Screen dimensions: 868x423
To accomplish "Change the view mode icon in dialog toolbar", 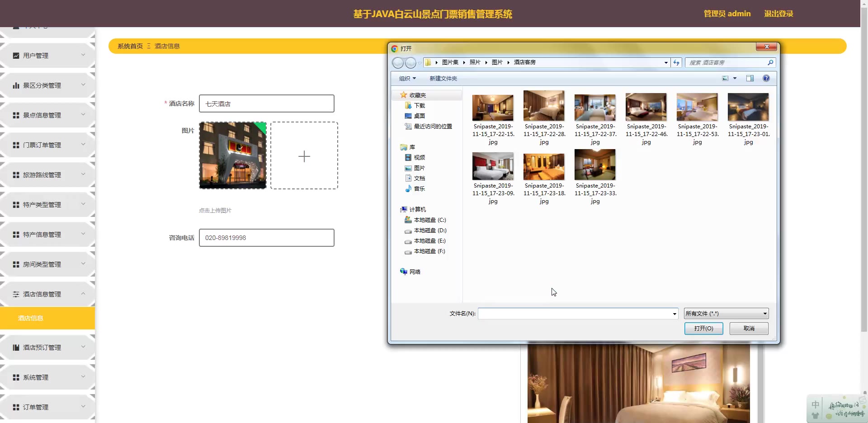I will (725, 78).
